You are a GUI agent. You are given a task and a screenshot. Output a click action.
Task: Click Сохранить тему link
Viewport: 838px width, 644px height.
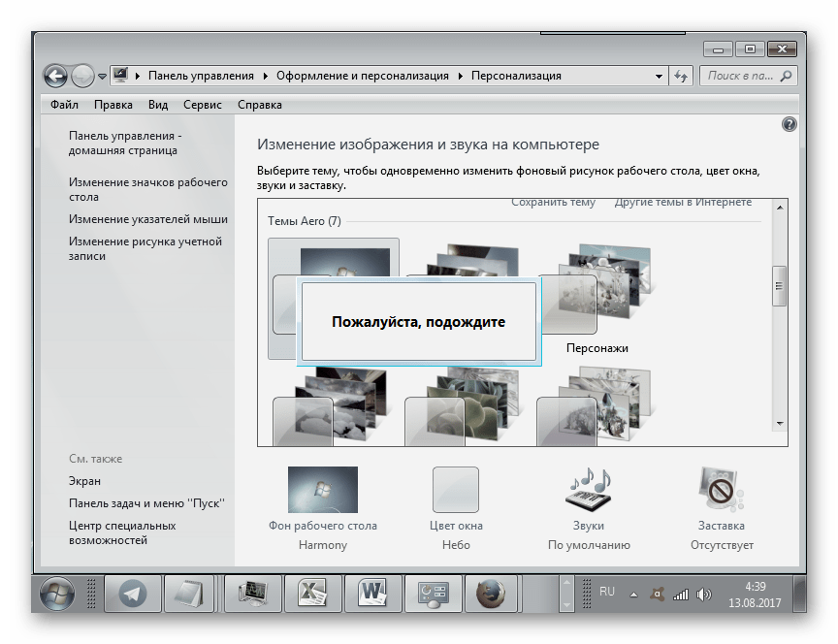(x=553, y=202)
